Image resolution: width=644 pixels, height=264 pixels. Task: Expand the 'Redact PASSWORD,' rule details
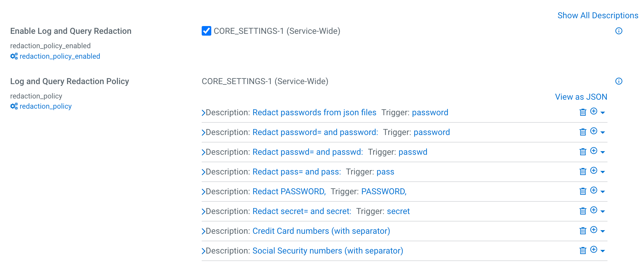click(203, 192)
